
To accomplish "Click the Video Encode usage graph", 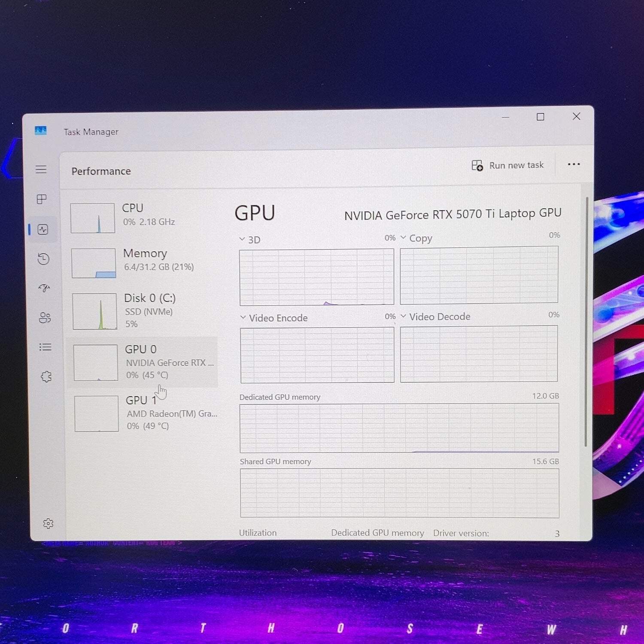I will 317,355.
